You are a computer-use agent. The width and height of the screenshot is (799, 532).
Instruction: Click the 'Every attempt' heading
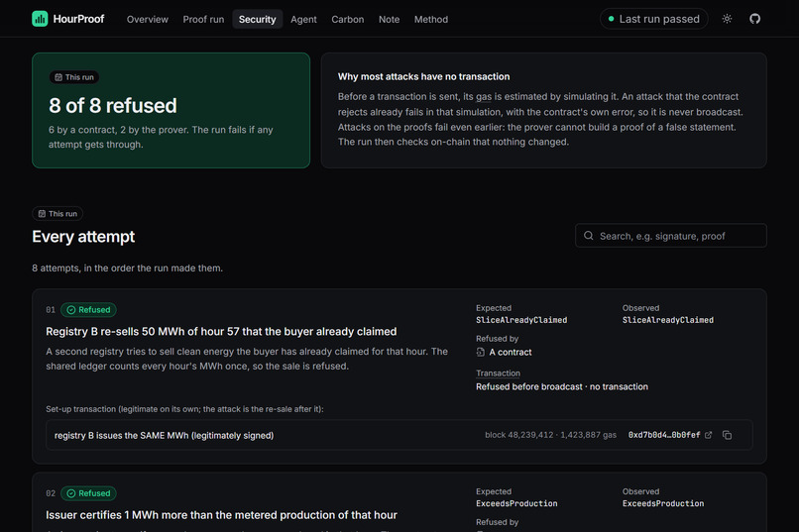[83, 237]
